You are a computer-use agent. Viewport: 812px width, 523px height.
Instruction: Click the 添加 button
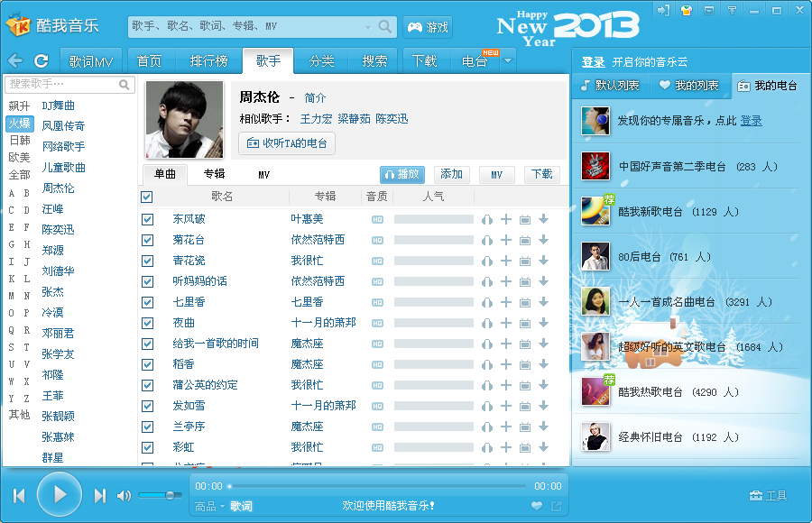point(452,175)
